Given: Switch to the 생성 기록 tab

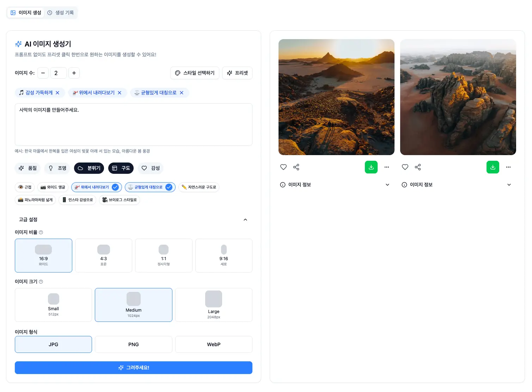Looking at the screenshot, I should [61, 13].
